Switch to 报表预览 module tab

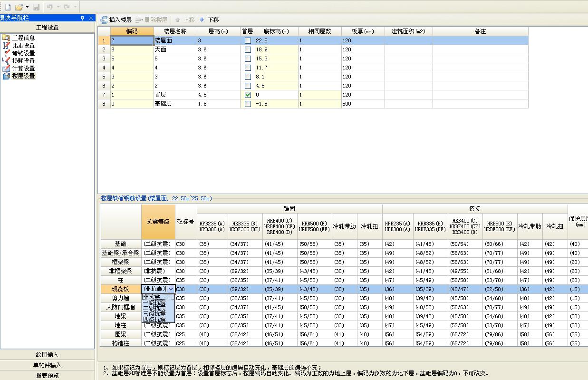[x=48, y=375]
